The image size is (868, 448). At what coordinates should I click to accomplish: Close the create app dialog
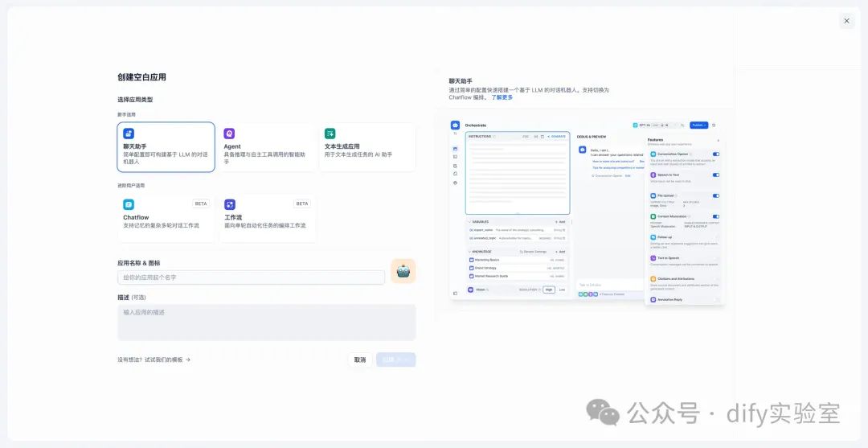coord(846,21)
